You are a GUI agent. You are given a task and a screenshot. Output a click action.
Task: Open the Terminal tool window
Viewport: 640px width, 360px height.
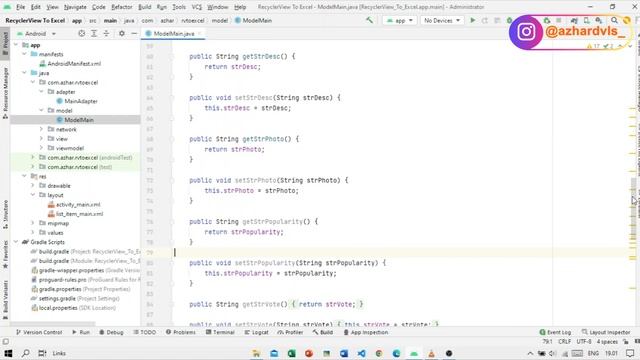coord(220,332)
